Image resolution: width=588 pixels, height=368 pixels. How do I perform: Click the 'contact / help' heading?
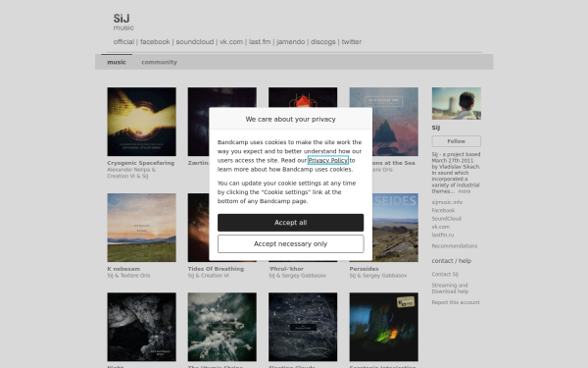(451, 261)
